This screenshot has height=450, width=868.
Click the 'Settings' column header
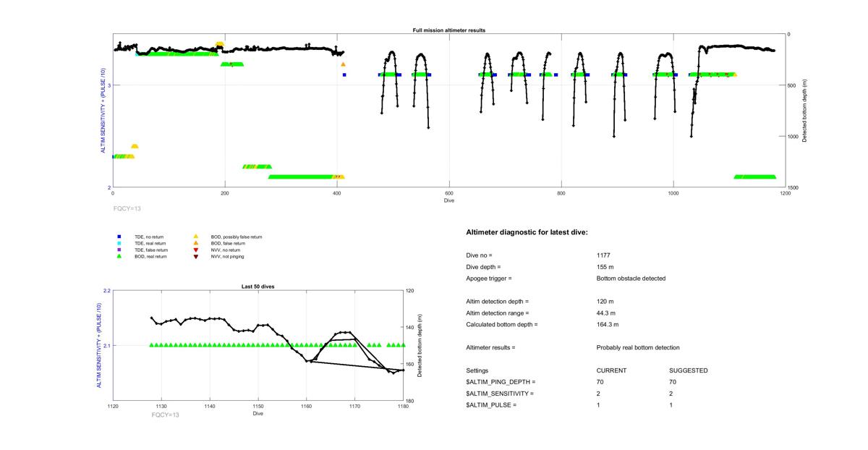click(477, 371)
